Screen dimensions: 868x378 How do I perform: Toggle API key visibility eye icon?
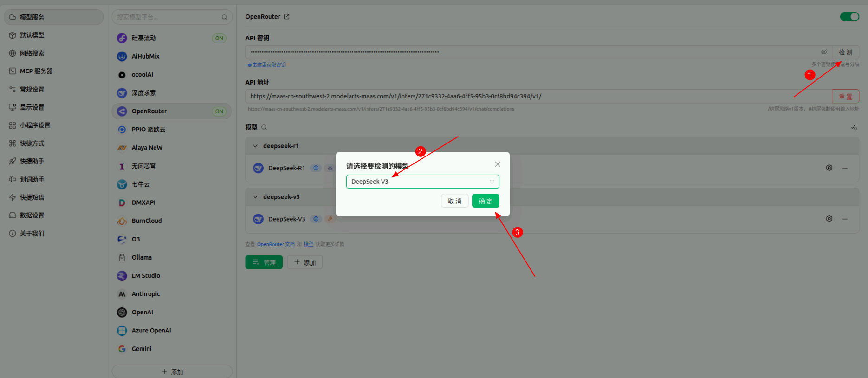pyautogui.click(x=824, y=52)
